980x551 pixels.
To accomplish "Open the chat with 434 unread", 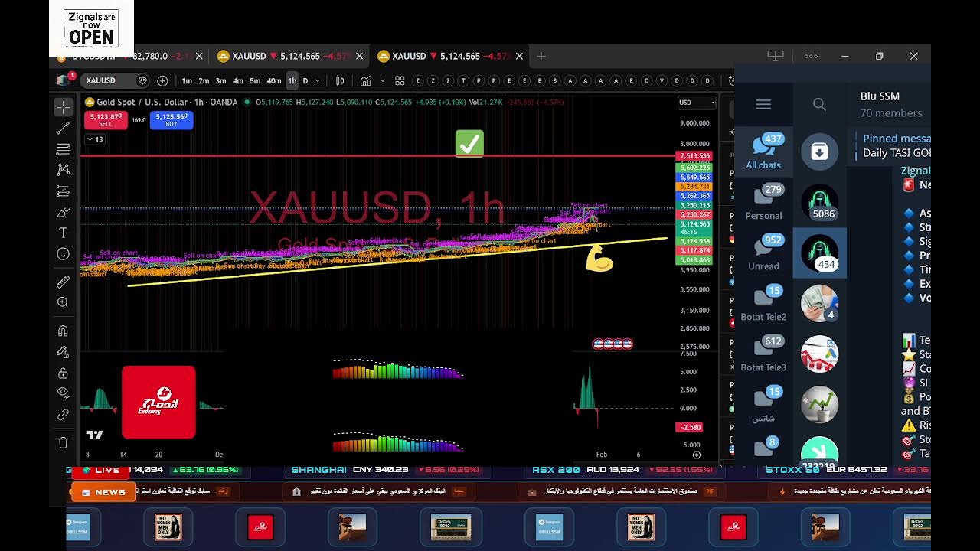I will pos(819,253).
